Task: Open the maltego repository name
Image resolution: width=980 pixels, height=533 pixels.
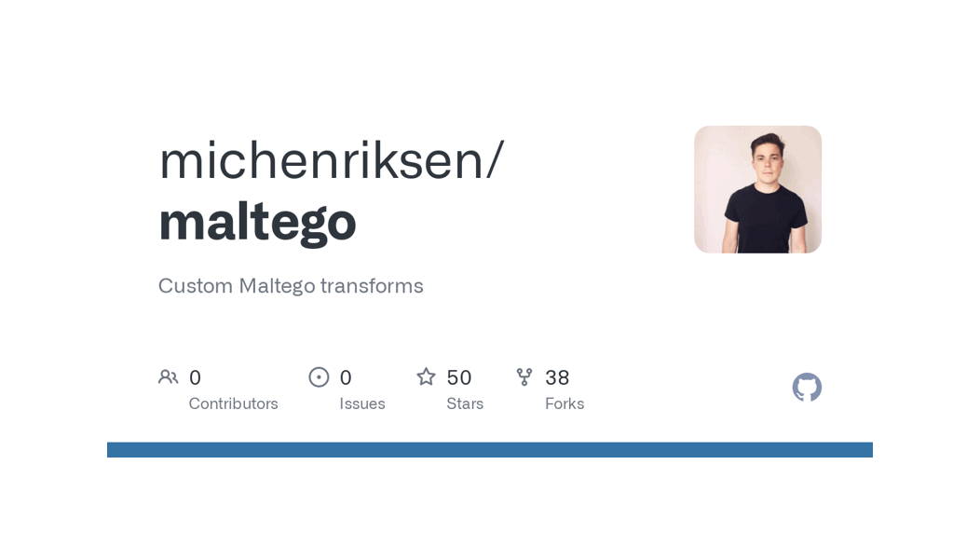Action: pyautogui.click(x=257, y=221)
